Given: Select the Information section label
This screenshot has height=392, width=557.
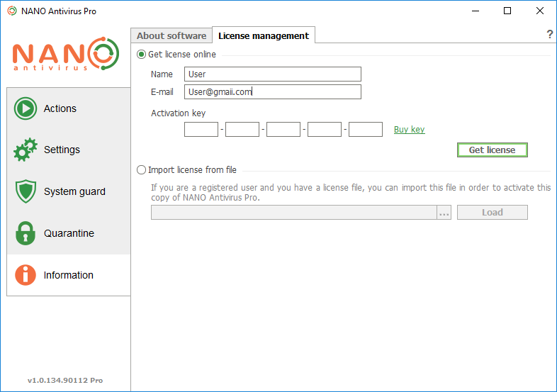Looking at the screenshot, I should [x=69, y=275].
